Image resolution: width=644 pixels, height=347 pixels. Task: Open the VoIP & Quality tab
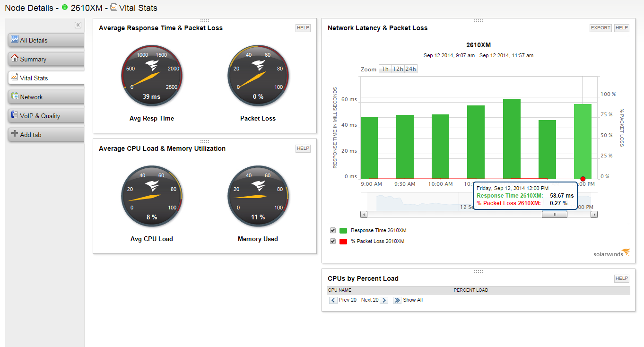[46, 116]
